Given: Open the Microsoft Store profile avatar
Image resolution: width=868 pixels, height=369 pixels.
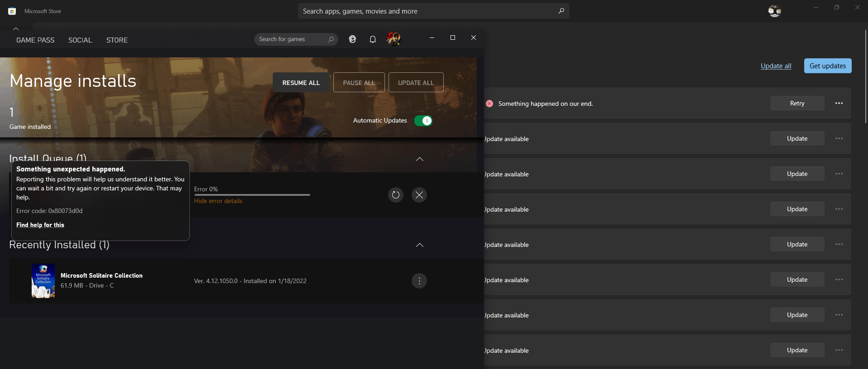Looking at the screenshot, I should tap(775, 11).
